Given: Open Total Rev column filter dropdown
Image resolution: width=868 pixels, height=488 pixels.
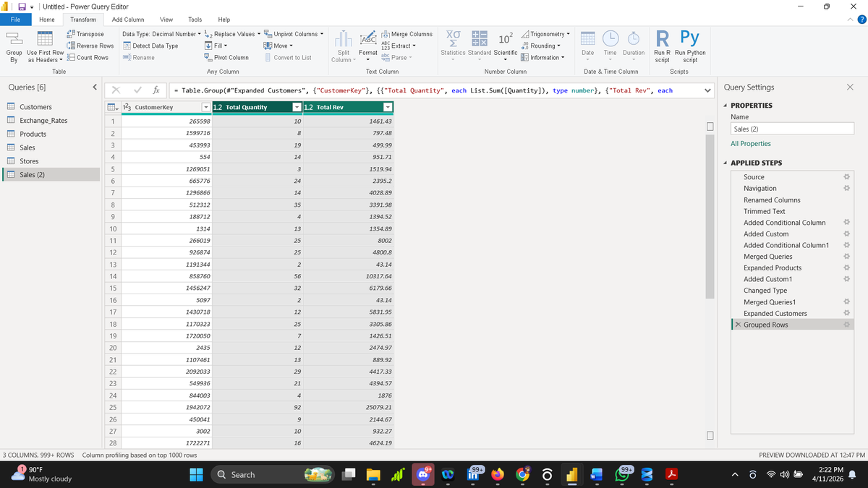Looking at the screenshot, I should 387,107.
